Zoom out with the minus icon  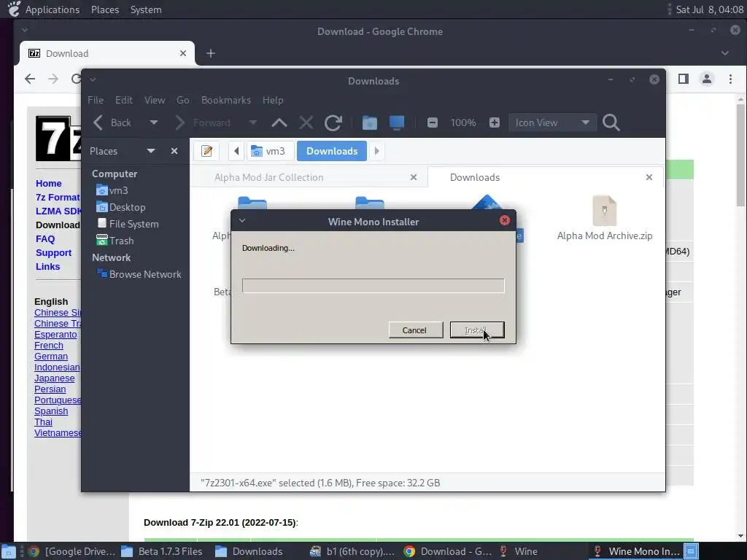point(432,122)
